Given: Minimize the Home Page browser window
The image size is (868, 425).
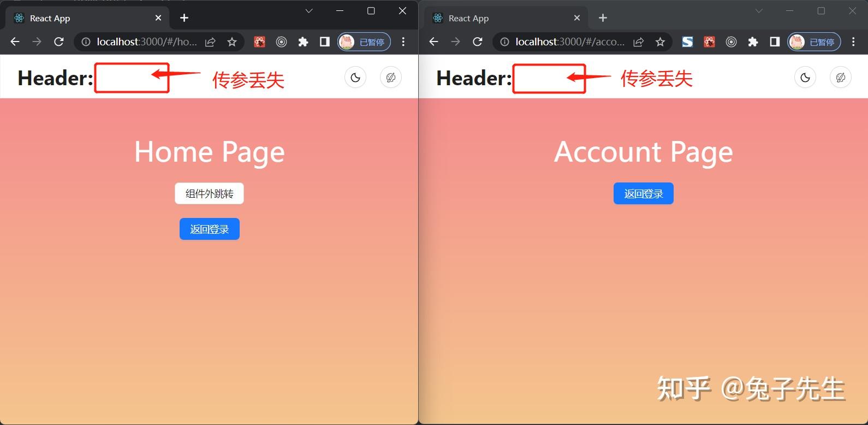Looking at the screenshot, I should coord(340,11).
